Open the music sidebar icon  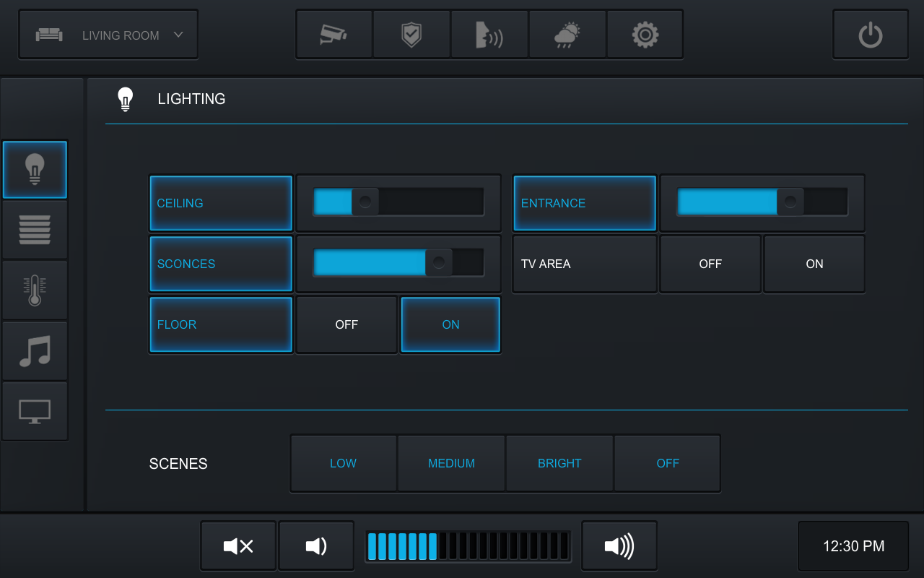point(35,351)
